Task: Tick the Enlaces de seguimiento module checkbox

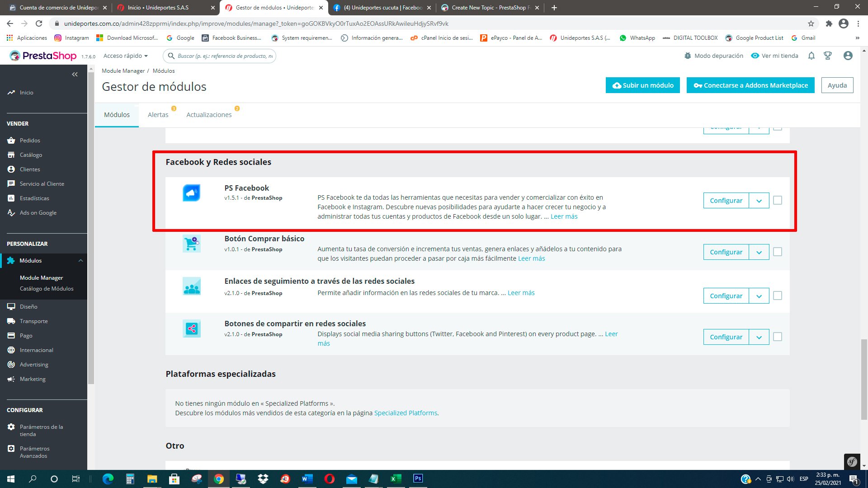Action: 777,296
